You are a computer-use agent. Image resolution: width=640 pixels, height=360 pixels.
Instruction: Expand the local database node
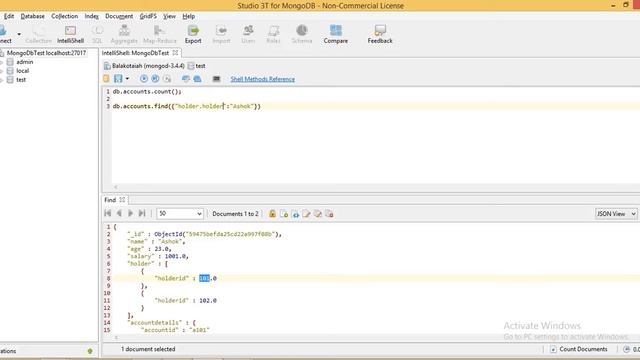pos(2,71)
